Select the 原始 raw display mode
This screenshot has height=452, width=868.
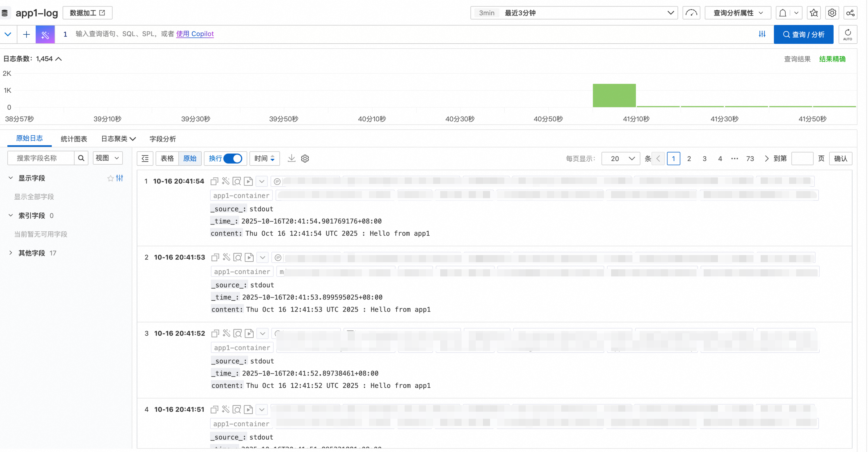190,158
